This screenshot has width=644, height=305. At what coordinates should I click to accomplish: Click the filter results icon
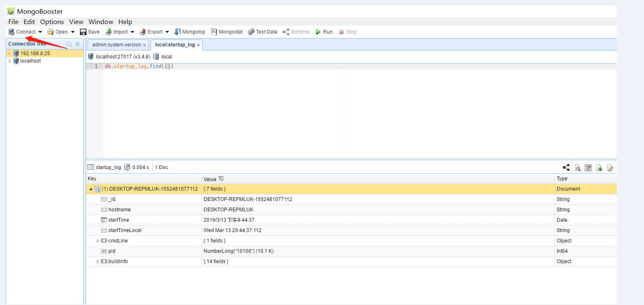click(588, 168)
